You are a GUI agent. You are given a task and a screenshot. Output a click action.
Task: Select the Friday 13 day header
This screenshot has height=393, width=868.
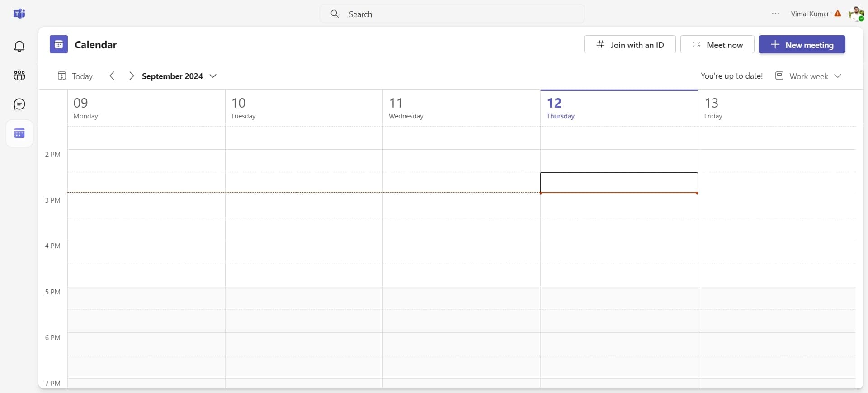776,108
